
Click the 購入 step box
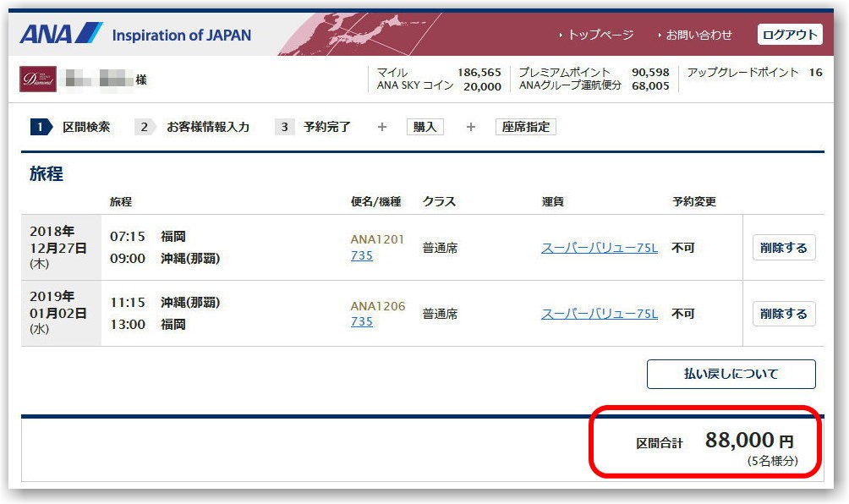click(x=425, y=127)
